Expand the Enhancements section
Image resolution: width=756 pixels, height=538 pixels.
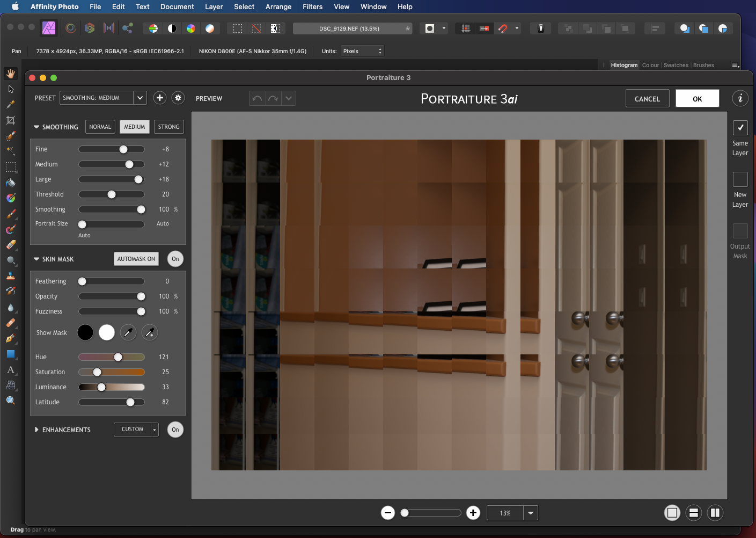coord(36,430)
